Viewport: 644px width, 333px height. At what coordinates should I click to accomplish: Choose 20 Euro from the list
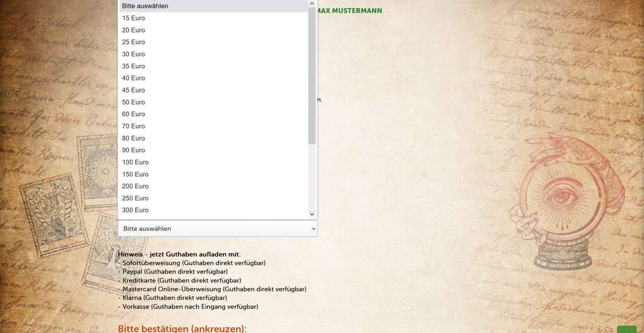click(x=134, y=30)
